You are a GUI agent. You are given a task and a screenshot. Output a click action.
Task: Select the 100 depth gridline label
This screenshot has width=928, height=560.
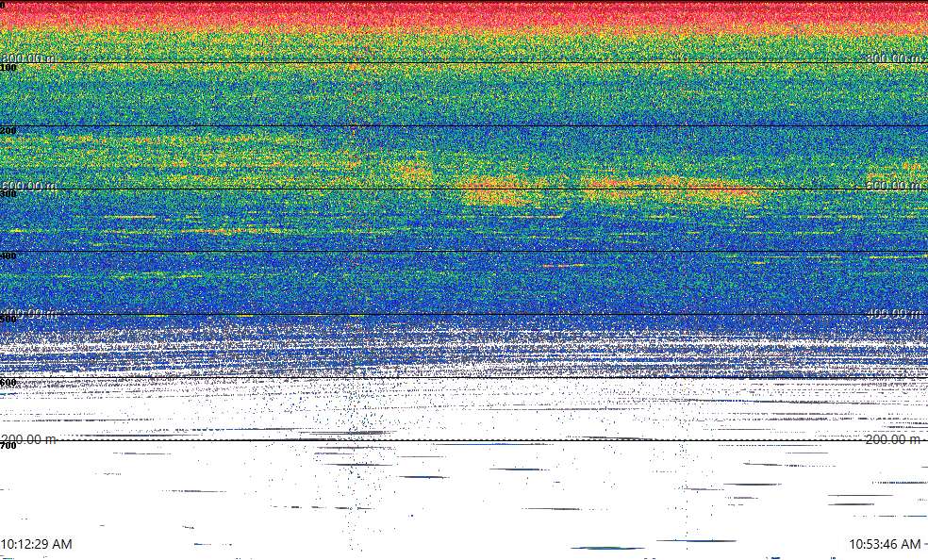click(8, 68)
